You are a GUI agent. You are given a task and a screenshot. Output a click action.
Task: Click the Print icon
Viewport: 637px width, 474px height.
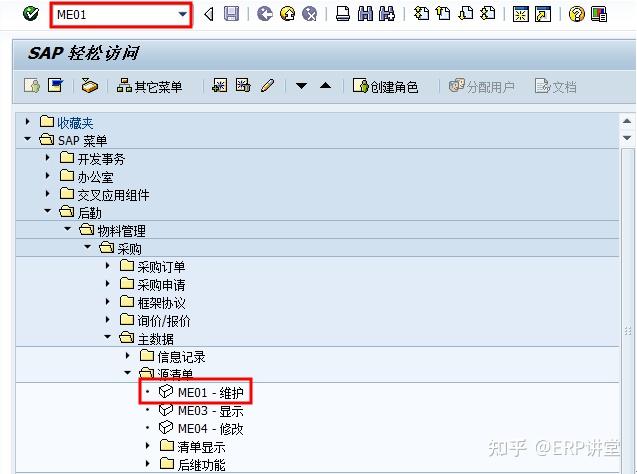(x=343, y=14)
